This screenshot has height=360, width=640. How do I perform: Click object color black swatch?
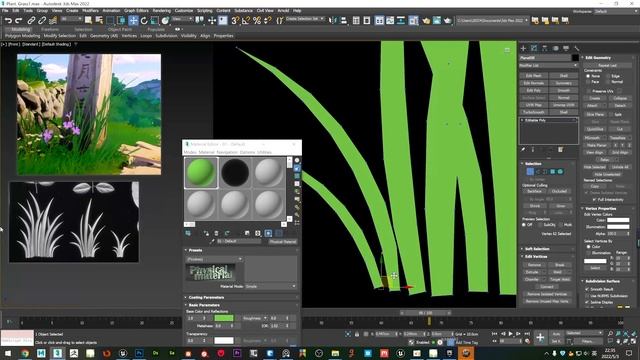click(x=575, y=58)
